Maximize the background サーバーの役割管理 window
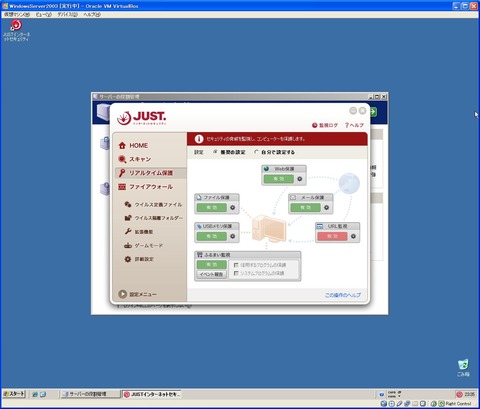Image resolution: width=480 pixels, height=409 pixels. (x=377, y=97)
